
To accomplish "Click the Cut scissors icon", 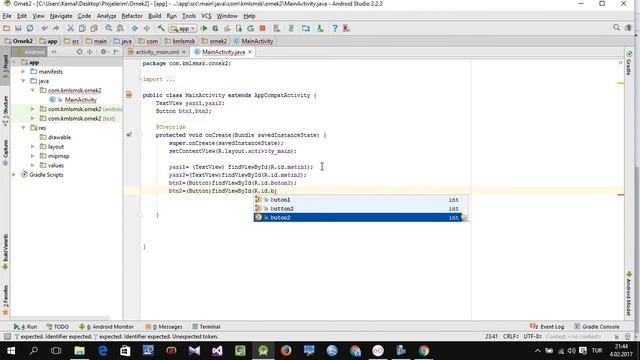I will [71, 29].
